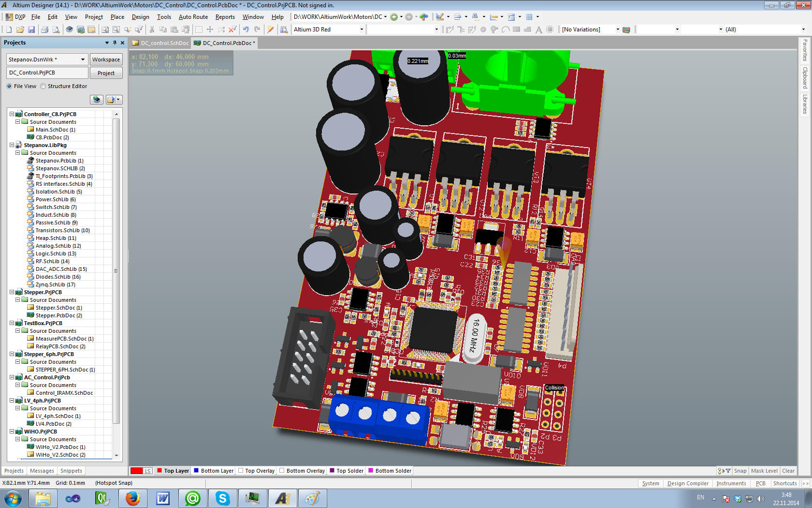Select the Move Selection crosshair tool
This screenshot has height=508, width=812.
click(x=210, y=30)
